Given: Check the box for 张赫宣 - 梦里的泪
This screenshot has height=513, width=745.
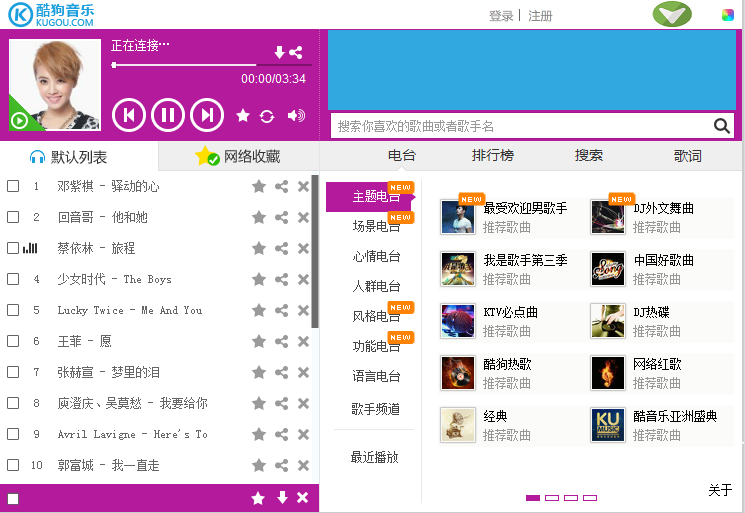Looking at the screenshot, I should (x=13, y=372).
